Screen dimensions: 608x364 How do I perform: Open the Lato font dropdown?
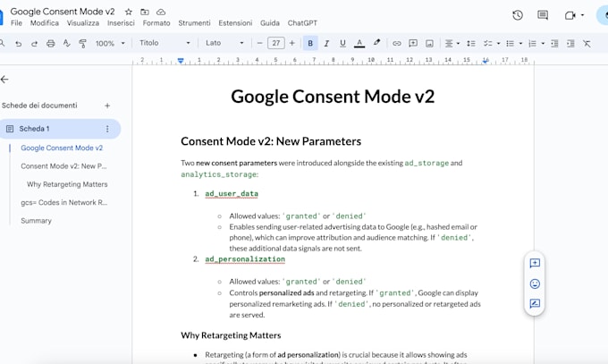(224, 43)
